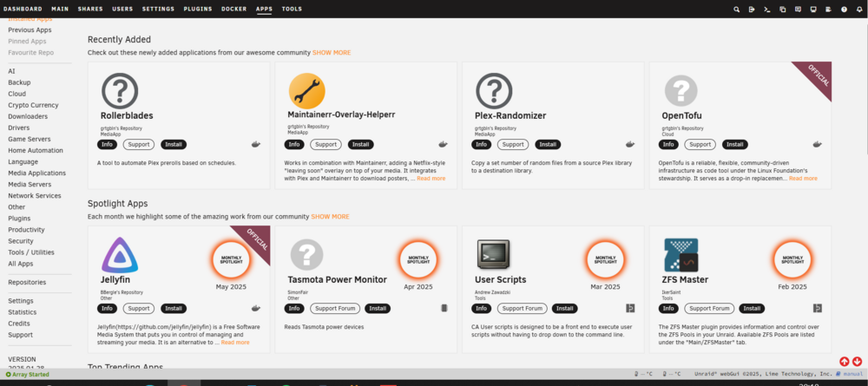
Task: Install the Rollerblades app
Action: click(174, 144)
